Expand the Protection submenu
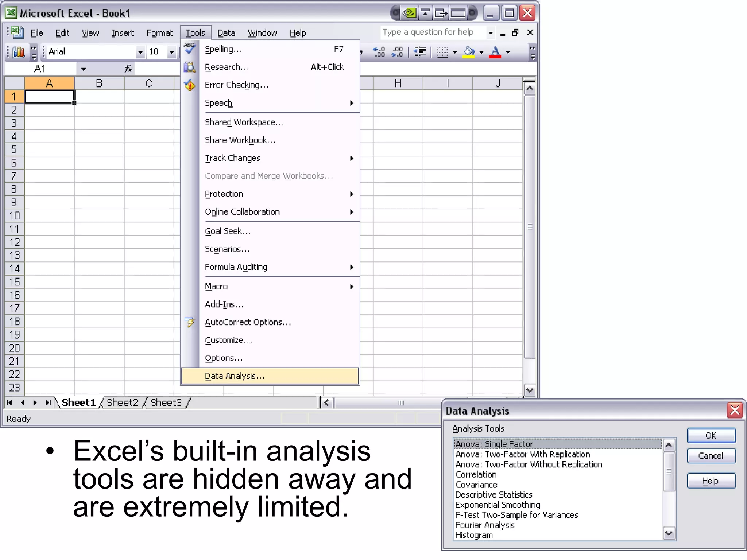Viewport: 747px width, 560px height. coord(352,194)
